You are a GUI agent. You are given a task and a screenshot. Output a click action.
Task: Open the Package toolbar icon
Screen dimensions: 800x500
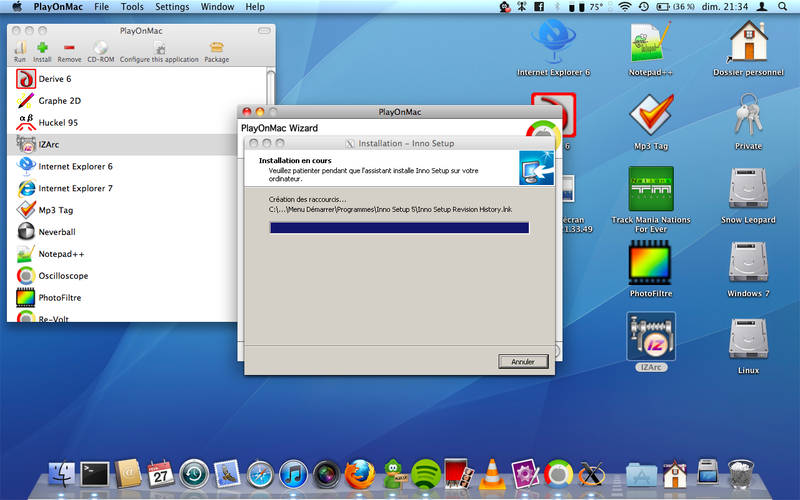(216, 48)
